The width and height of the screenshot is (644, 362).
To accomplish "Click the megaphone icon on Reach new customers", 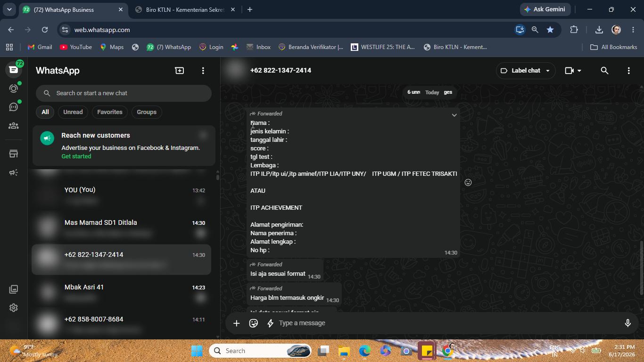I will [x=47, y=138].
